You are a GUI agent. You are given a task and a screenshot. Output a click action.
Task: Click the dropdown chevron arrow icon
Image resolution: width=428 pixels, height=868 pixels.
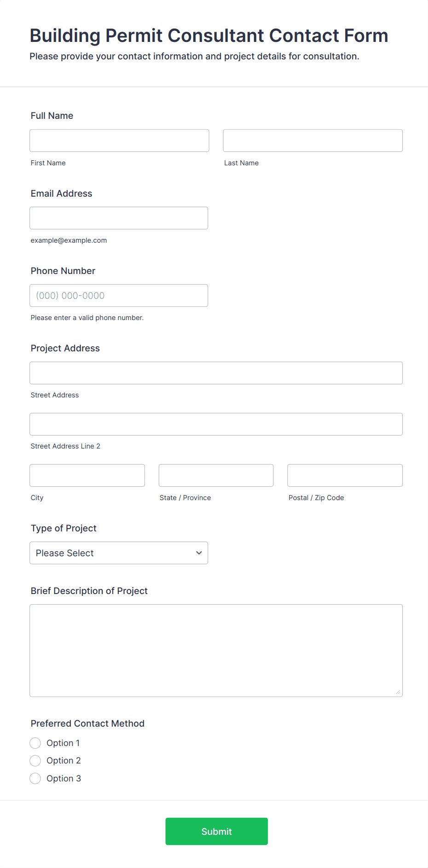199,553
